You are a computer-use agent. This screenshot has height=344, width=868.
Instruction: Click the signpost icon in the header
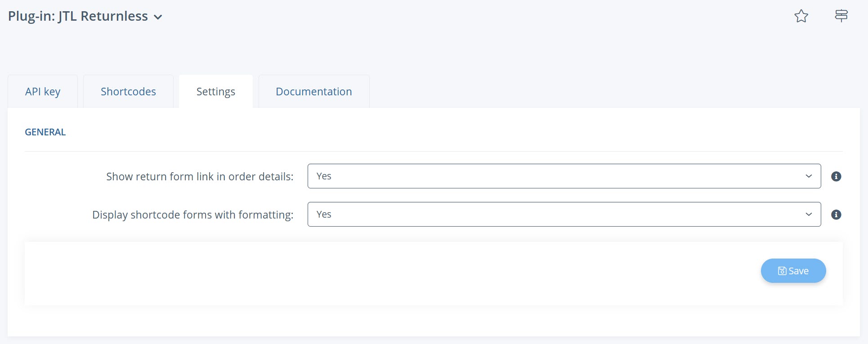pos(841,16)
